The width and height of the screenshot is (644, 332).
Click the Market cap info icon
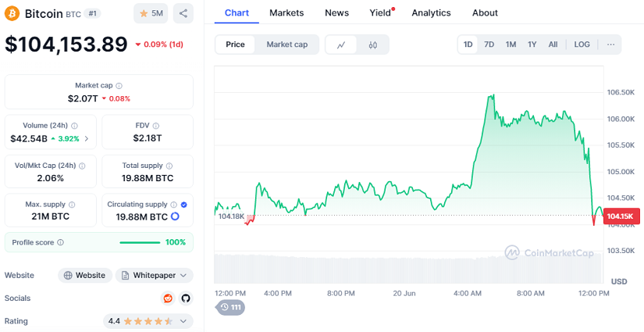point(119,86)
